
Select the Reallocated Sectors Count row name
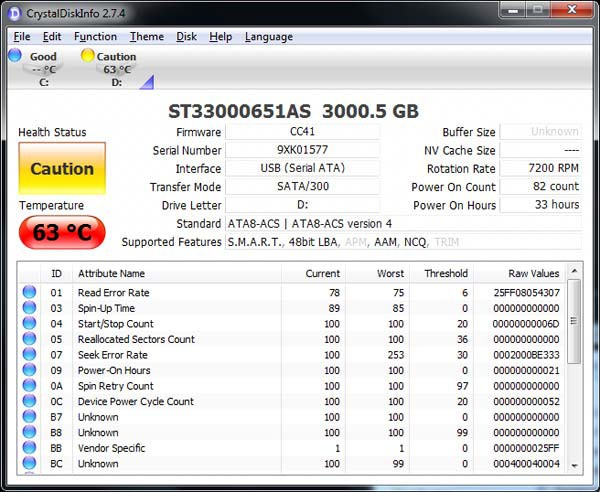[x=136, y=339]
